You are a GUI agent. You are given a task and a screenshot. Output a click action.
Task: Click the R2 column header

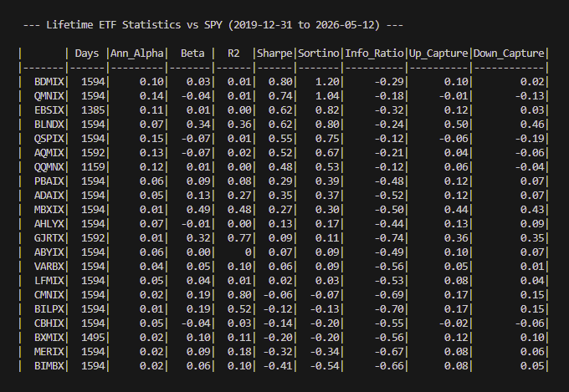point(233,53)
